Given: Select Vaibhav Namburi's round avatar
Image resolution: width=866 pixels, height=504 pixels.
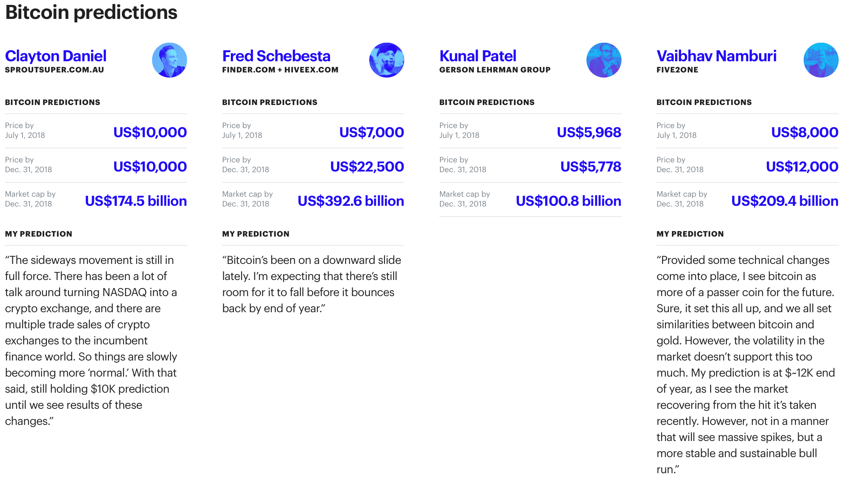Looking at the screenshot, I should pos(821,60).
